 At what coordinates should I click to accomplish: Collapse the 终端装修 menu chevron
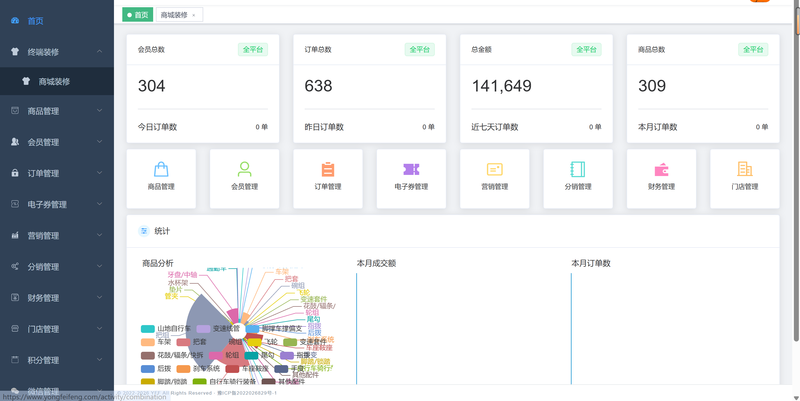[x=99, y=52]
